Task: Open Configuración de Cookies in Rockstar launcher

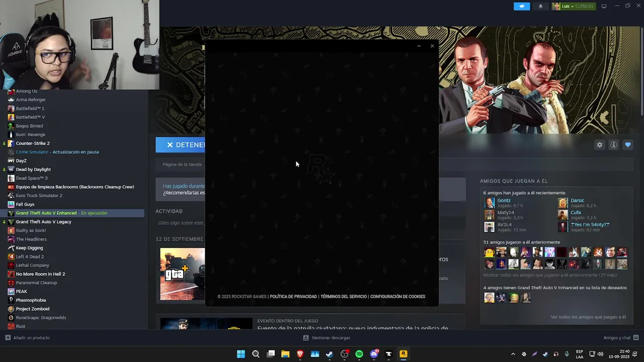Action: coord(397,297)
